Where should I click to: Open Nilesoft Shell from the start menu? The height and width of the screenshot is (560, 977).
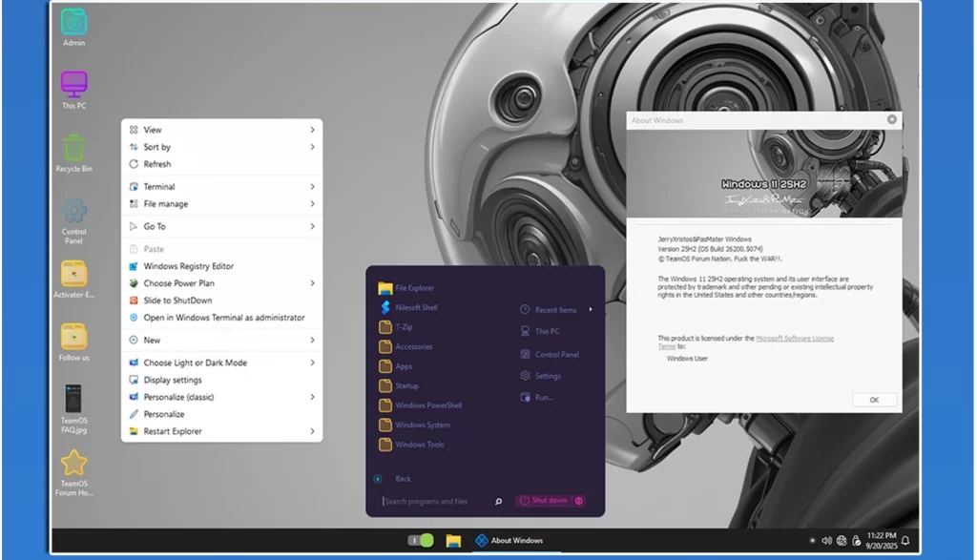tap(415, 307)
